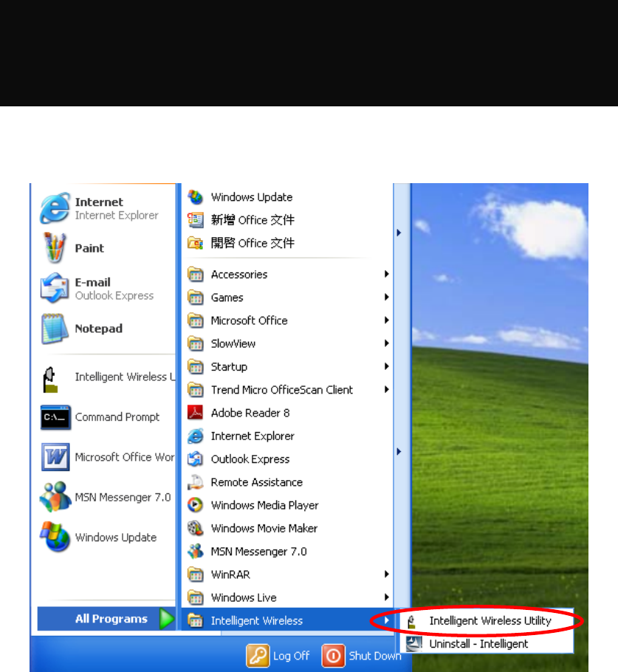The image size is (618, 672).
Task: Click the Windows Media Player icon
Action: coord(196,505)
